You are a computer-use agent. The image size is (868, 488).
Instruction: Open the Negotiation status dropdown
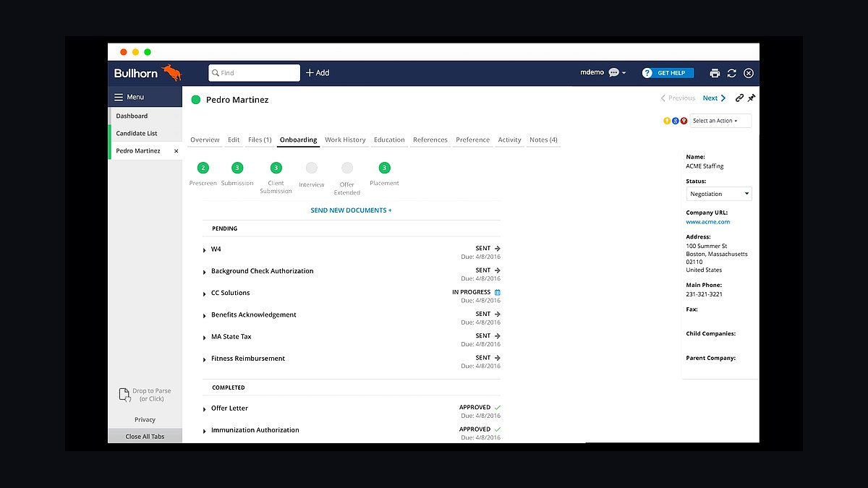point(719,194)
